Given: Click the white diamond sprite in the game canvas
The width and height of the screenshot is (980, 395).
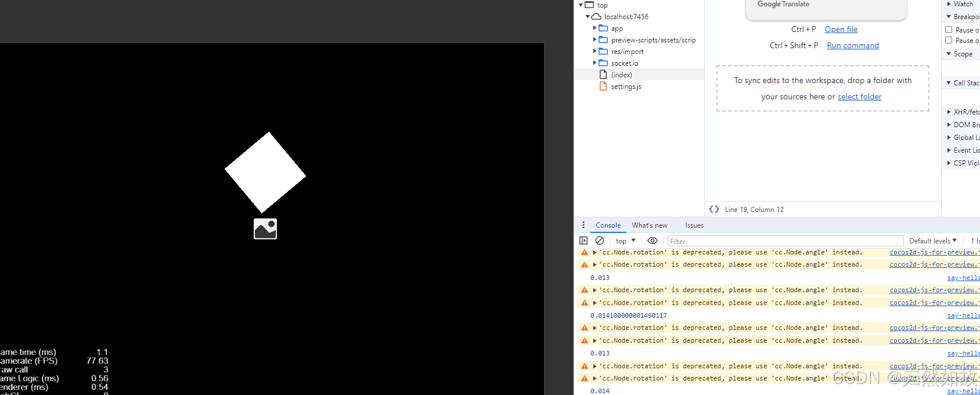Looking at the screenshot, I should tap(265, 173).
